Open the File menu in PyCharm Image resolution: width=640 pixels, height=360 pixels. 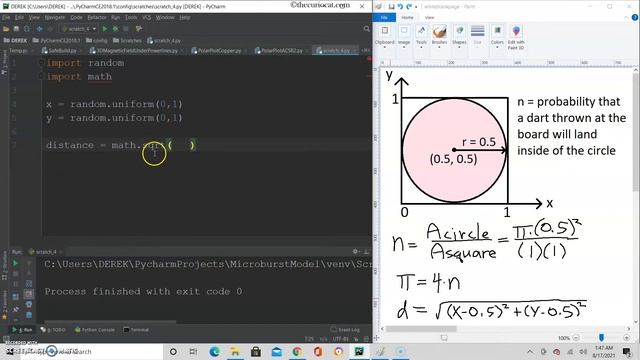(x=6, y=18)
